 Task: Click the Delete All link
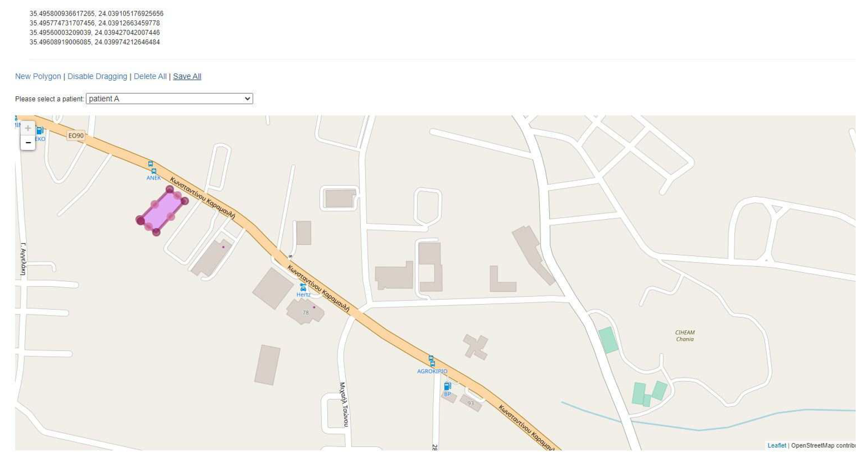[x=150, y=76]
